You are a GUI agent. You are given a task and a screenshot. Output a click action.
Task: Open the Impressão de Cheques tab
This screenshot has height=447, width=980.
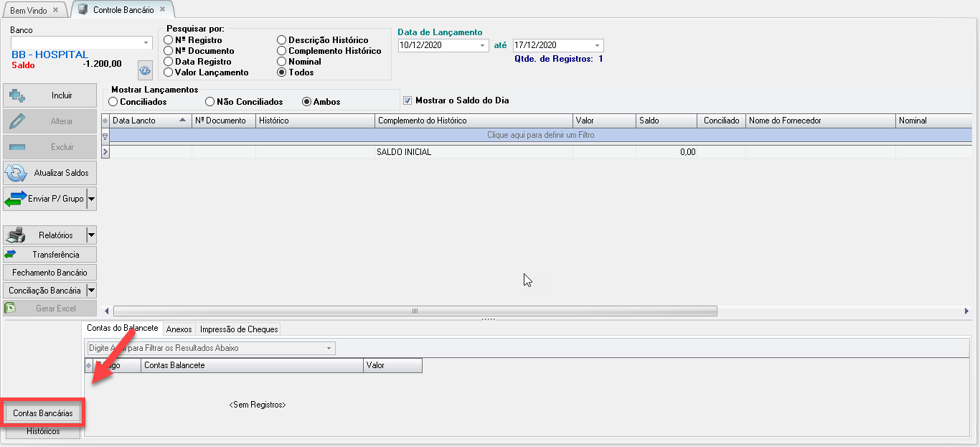click(238, 329)
